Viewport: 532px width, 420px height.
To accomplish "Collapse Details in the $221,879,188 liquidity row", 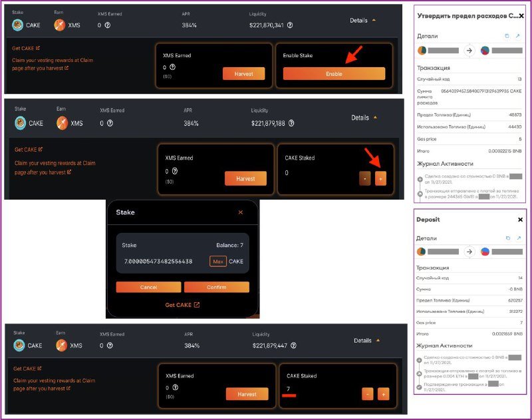I will coord(364,118).
